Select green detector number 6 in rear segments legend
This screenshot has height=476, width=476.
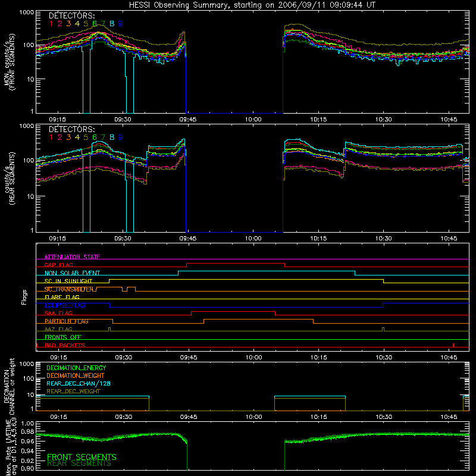coord(95,137)
